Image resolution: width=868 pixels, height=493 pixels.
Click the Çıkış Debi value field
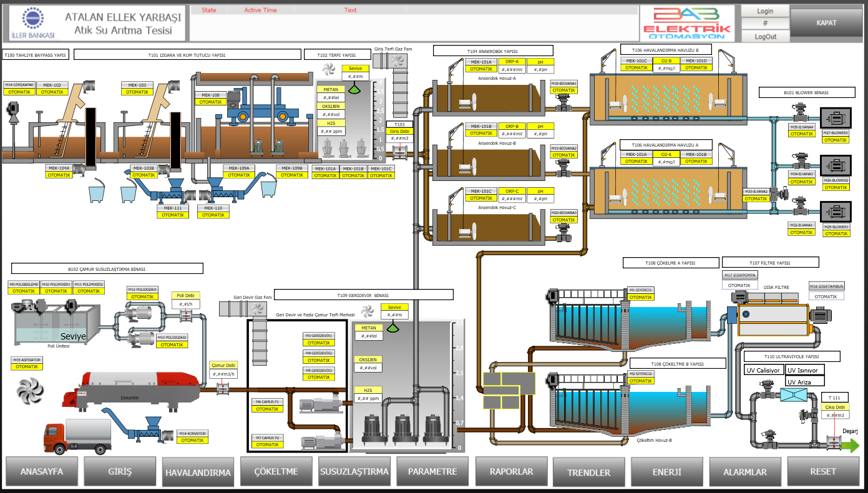(x=835, y=415)
